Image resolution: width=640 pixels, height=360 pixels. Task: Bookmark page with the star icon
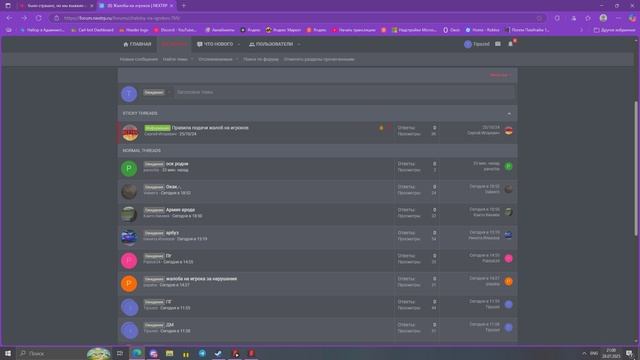click(539, 18)
